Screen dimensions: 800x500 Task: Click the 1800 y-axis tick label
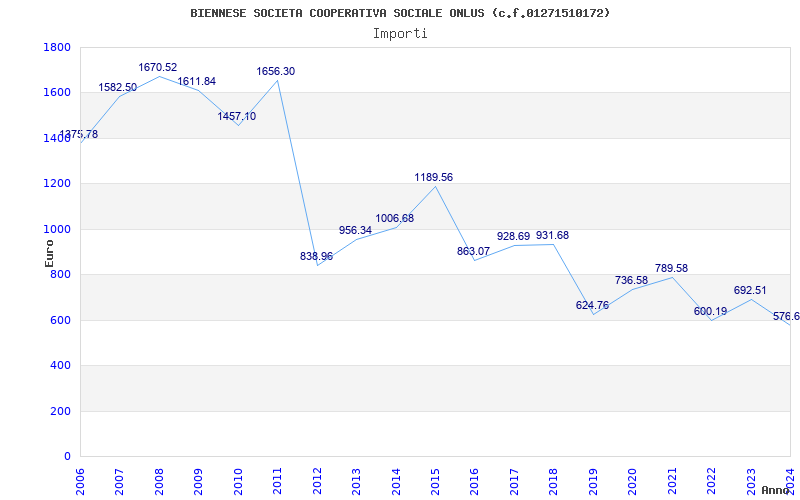click(x=57, y=47)
